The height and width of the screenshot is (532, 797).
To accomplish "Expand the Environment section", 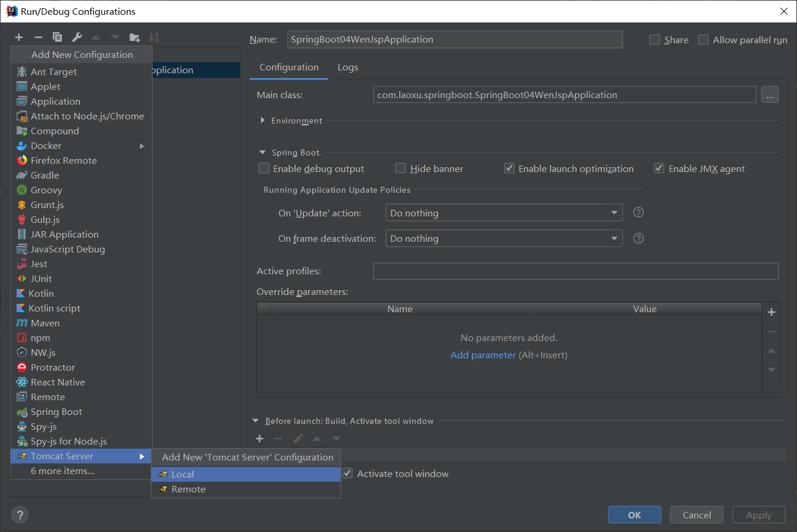I will pyautogui.click(x=263, y=120).
